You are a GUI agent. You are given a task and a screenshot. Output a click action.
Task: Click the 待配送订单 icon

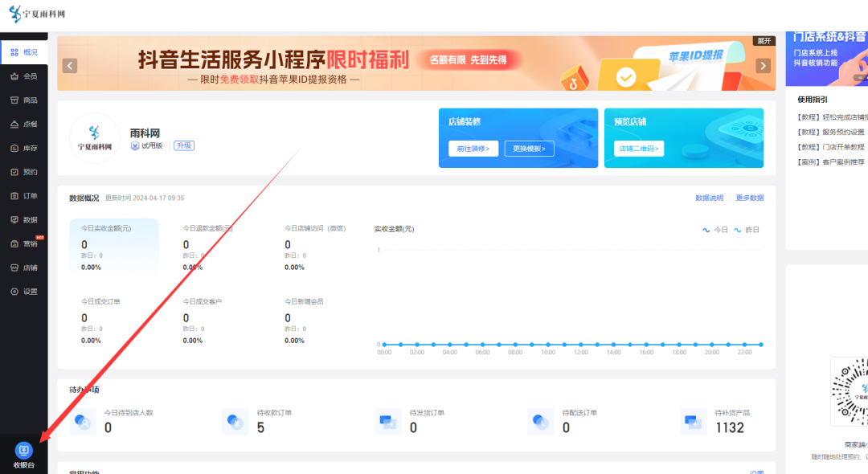pos(541,422)
